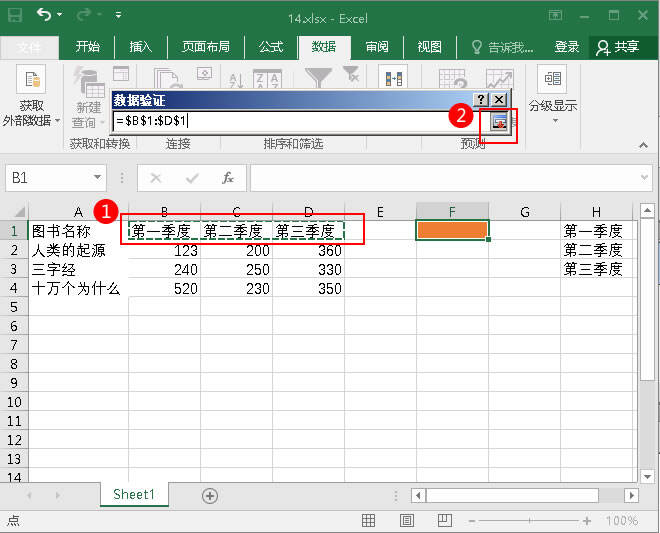This screenshot has height=533, width=660.
Task: Switch to Page Layout view icon
Action: tap(407, 521)
